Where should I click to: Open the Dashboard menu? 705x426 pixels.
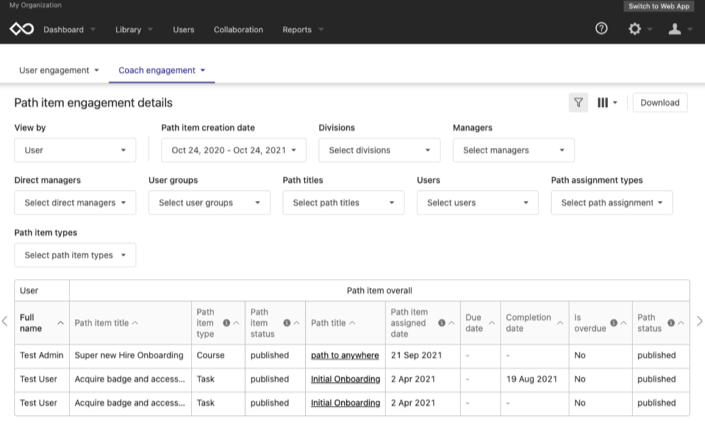(69, 30)
